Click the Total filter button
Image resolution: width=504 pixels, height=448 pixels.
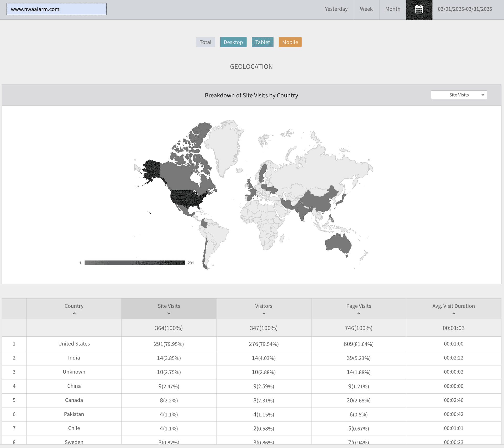click(205, 42)
